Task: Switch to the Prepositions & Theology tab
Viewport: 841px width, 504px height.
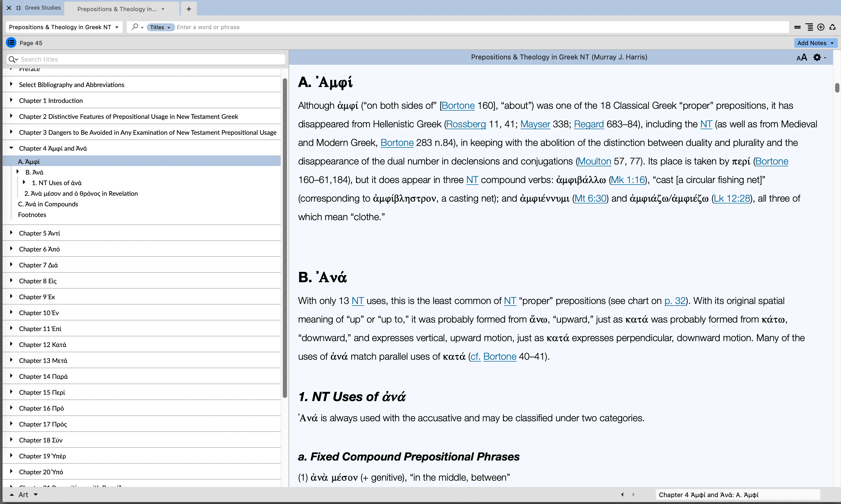Action: (x=117, y=9)
